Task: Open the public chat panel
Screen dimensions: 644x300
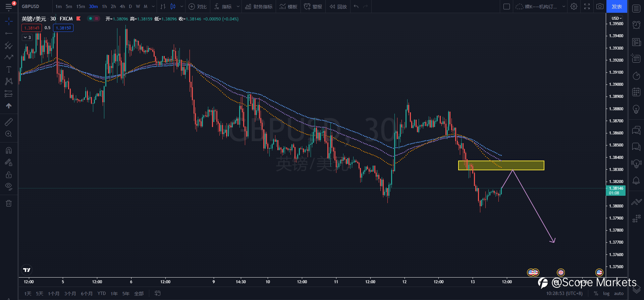Action: click(636, 130)
